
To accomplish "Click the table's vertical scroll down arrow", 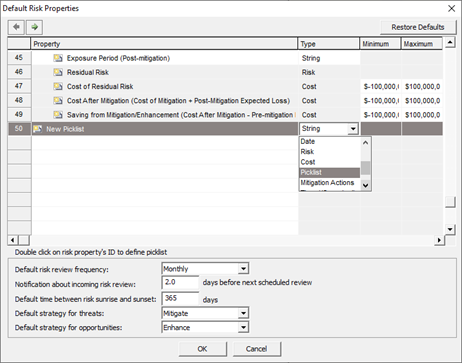I will pos(450,229).
